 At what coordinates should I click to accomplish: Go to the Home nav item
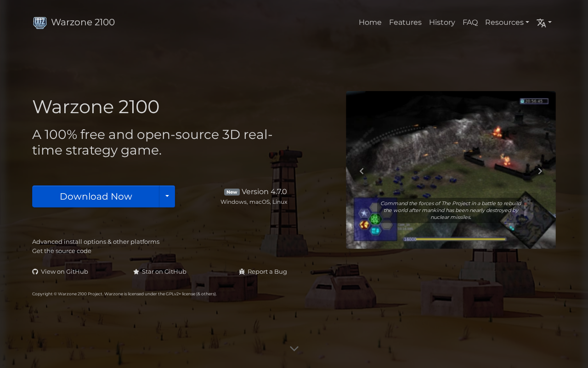370,23
